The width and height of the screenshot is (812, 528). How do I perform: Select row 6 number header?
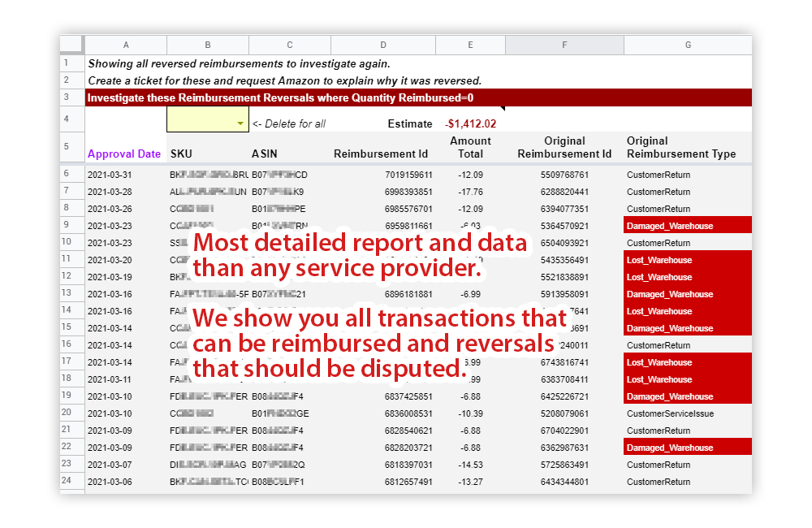click(72, 175)
